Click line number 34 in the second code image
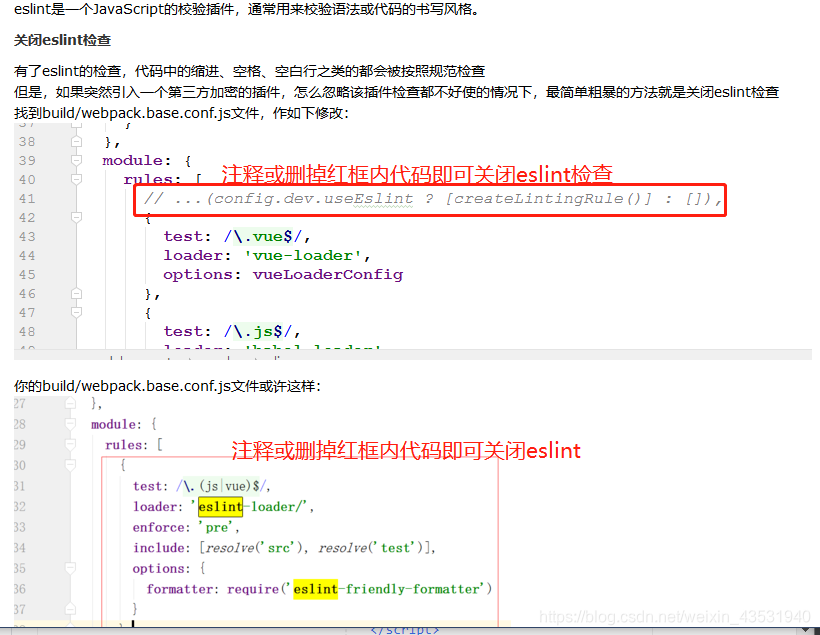The height and width of the screenshot is (635, 820). click(19, 548)
